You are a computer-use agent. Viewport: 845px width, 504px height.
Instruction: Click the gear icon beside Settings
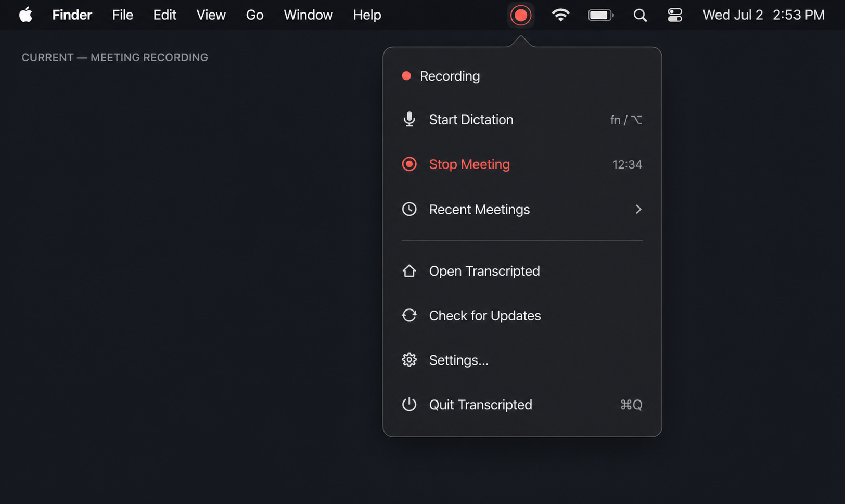pos(409,360)
